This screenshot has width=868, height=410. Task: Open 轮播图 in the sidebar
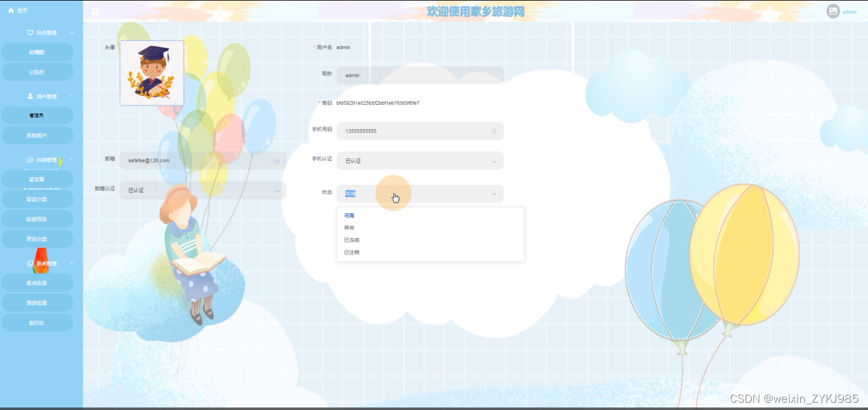(x=37, y=52)
